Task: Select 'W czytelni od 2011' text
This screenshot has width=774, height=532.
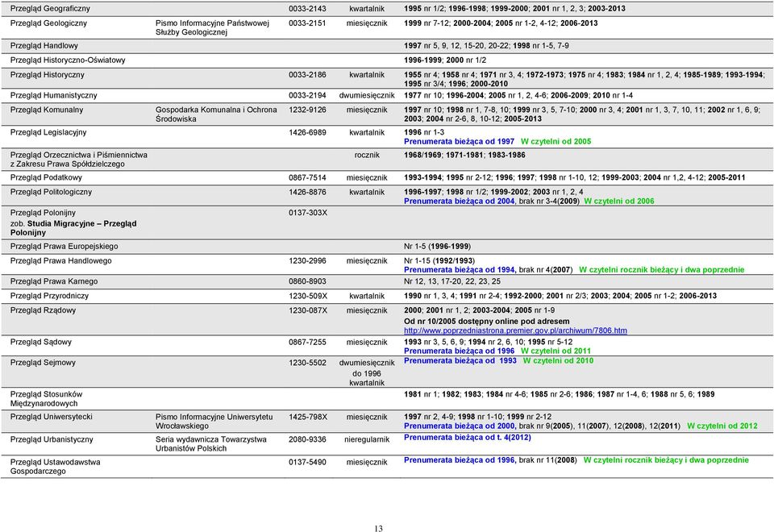Action: pyautogui.click(x=556, y=351)
